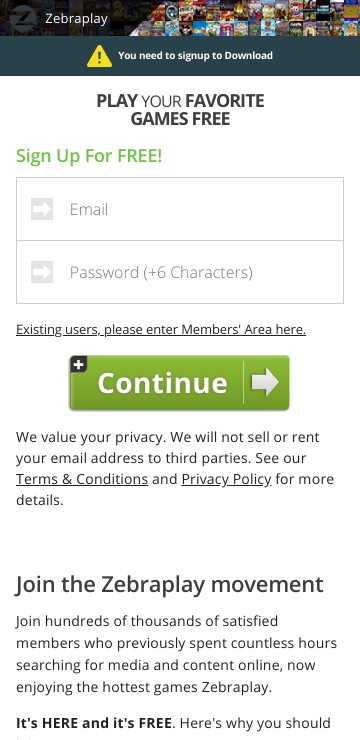Click the plus icon on Continue button
Viewport: 360px width, 740px height.
click(79, 364)
